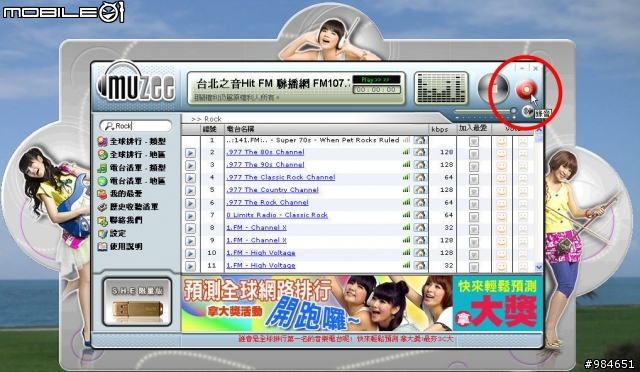Image resolution: width=640 pixels, height=372 pixels.
Task: Add 0 Limits Radio - Classic Rock to favorites checkbox
Action: pyautogui.click(x=473, y=217)
